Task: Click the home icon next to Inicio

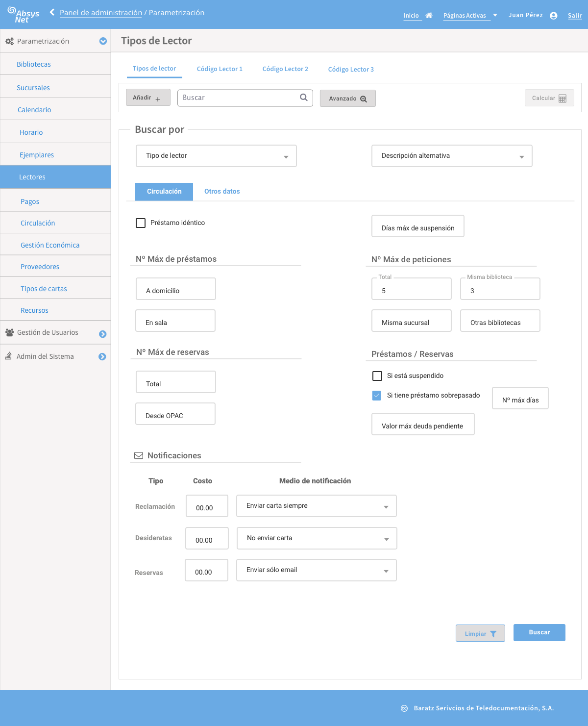Action: (x=429, y=15)
